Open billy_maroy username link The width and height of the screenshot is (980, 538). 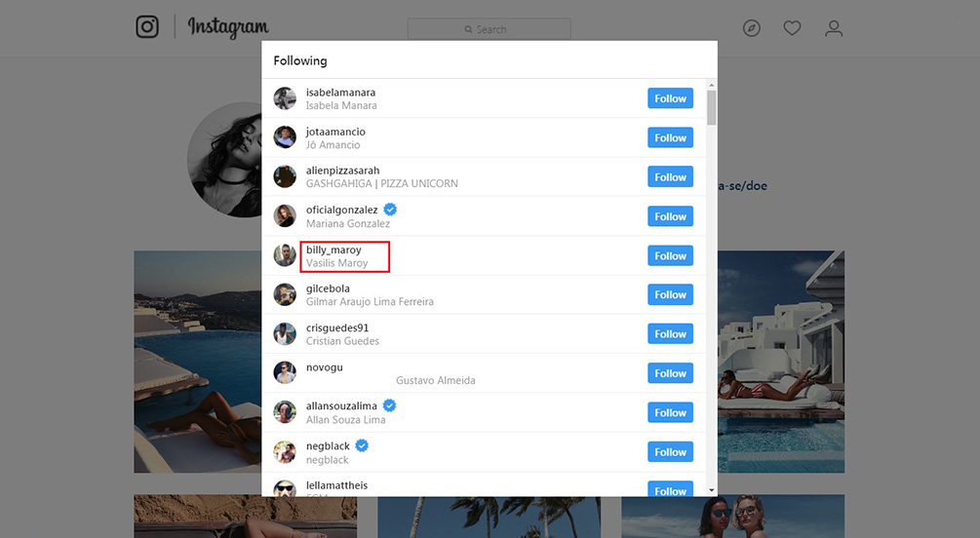(x=333, y=250)
